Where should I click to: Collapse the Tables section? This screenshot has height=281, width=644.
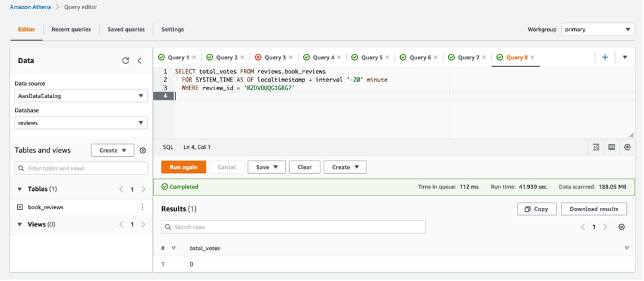click(x=20, y=190)
